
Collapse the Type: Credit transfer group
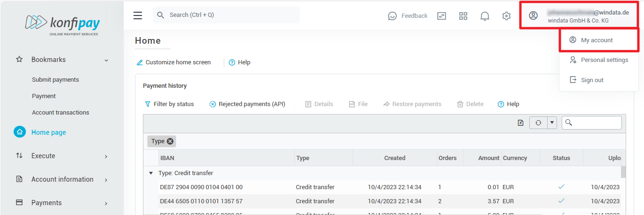[151, 173]
